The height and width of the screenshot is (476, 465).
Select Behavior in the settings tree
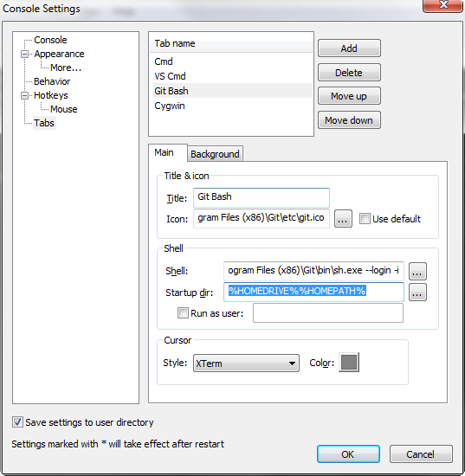tap(52, 81)
